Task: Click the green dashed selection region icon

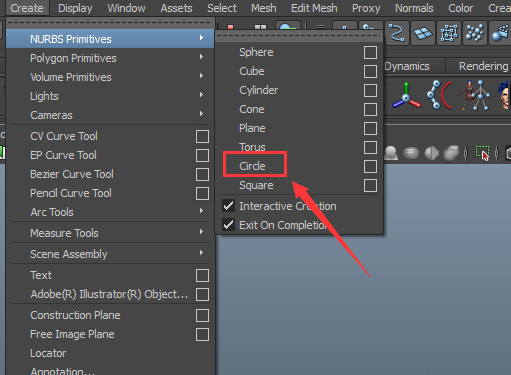Action: pos(482,153)
